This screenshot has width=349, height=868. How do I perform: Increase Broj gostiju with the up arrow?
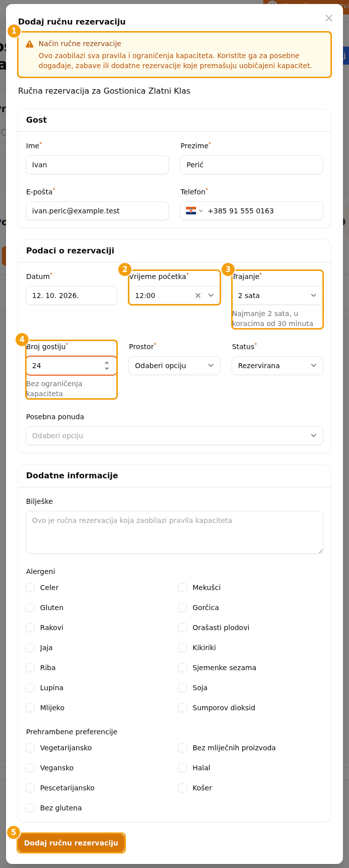107,362
